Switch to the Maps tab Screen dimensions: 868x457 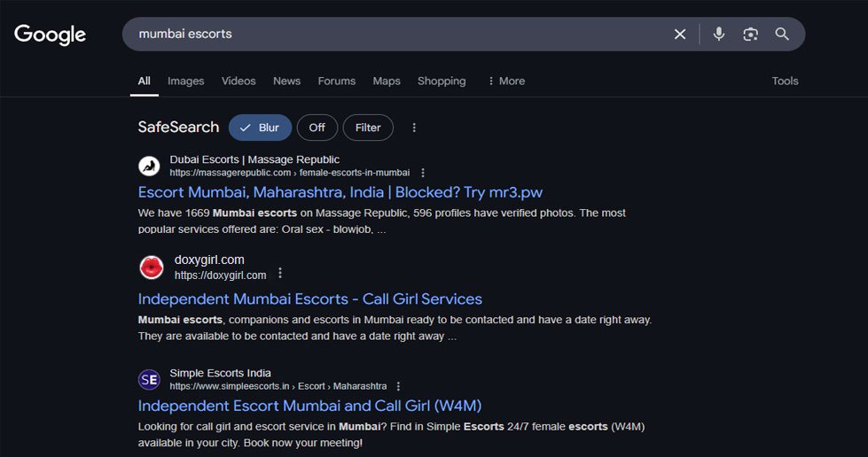tap(387, 81)
